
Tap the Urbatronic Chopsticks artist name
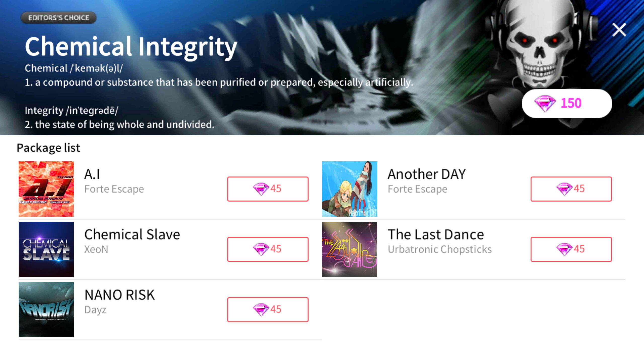[x=440, y=249]
